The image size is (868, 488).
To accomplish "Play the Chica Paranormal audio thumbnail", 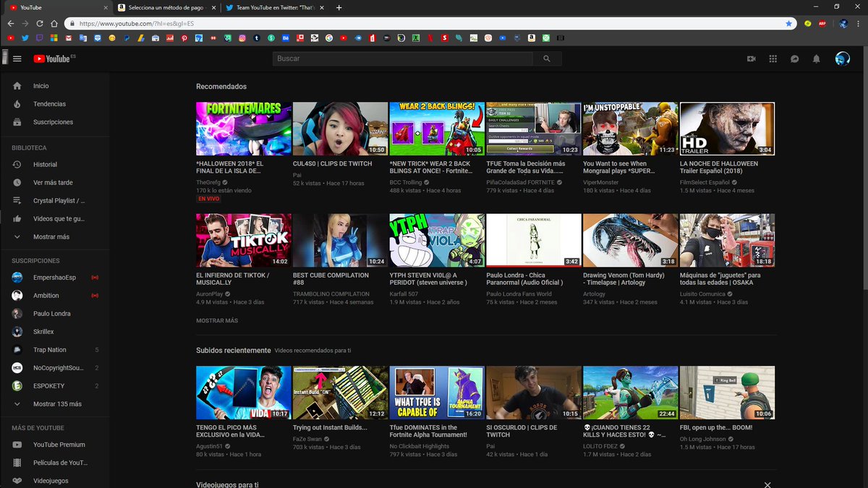I will click(x=534, y=240).
